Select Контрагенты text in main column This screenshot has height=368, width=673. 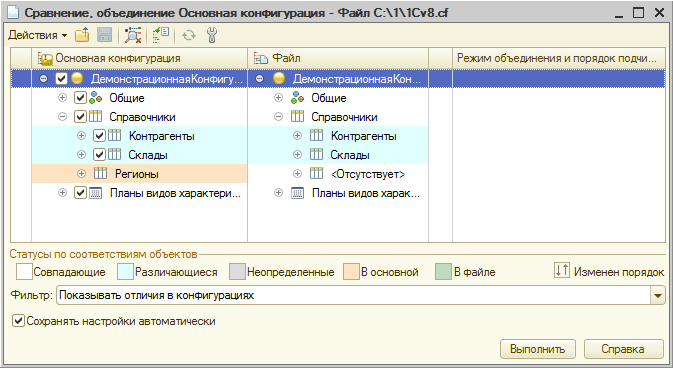coord(161,136)
